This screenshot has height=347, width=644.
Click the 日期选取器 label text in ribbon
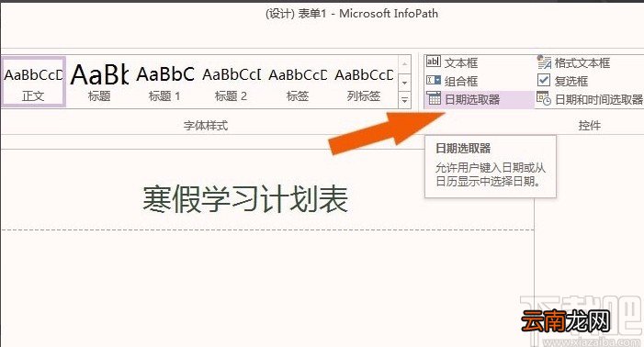[x=472, y=99]
